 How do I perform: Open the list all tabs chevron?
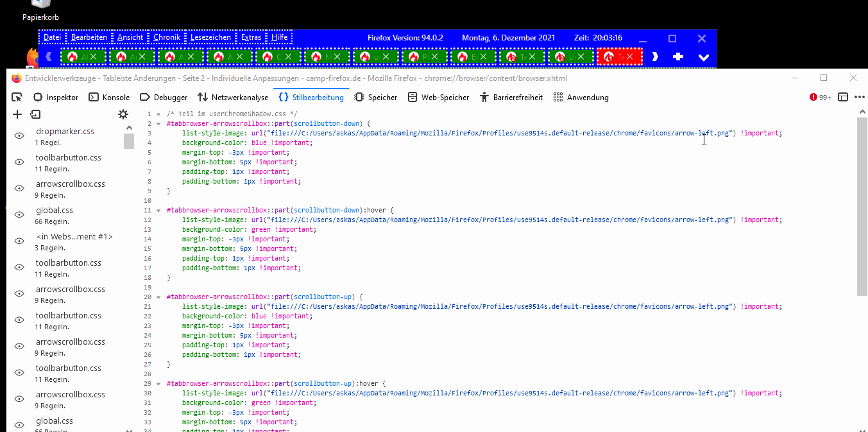click(x=703, y=57)
